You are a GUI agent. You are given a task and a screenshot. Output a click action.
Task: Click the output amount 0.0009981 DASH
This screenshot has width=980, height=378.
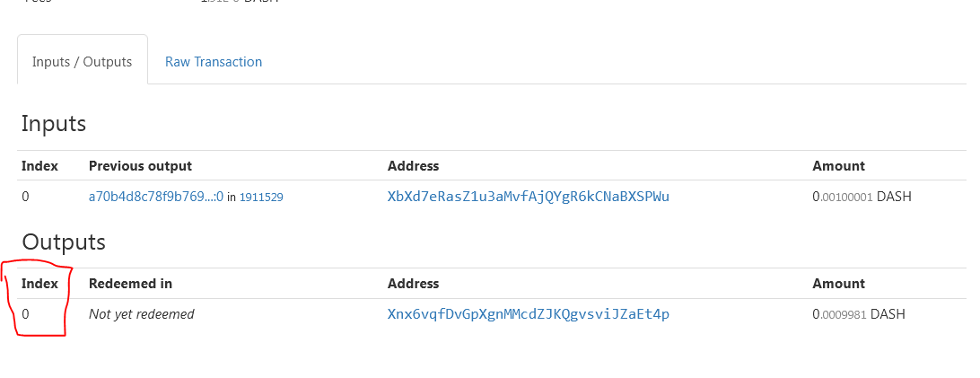tap(859, 314)
